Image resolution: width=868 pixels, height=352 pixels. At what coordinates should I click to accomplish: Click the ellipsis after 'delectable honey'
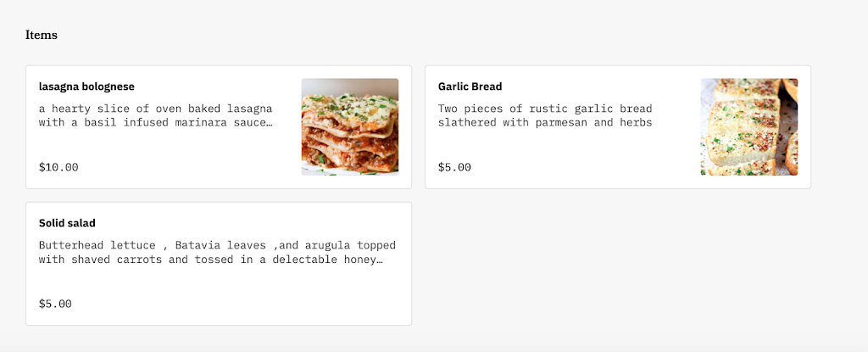(x=380, y=260)
